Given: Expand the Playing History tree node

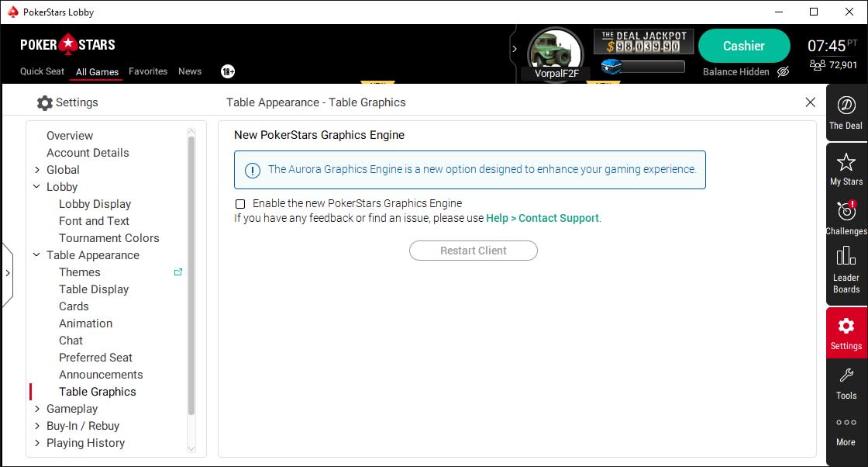Looking at the screenshot, I should pyautogui.click(x=37, y=443).
